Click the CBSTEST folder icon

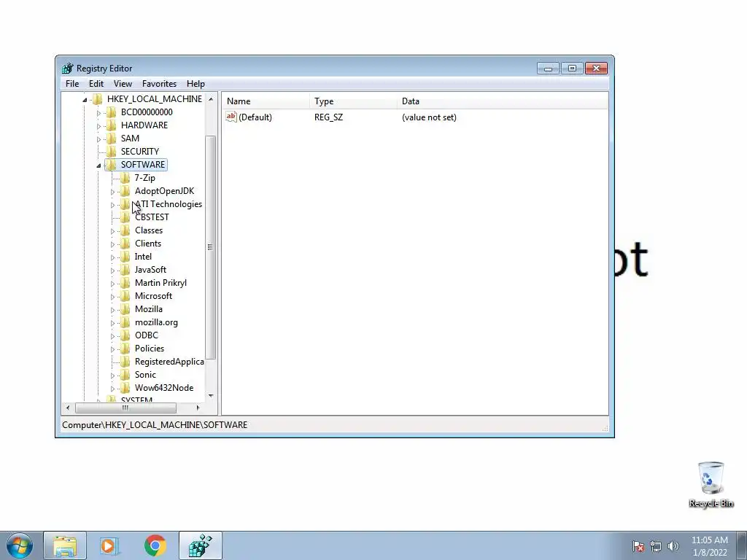click(x=125, y=217)
